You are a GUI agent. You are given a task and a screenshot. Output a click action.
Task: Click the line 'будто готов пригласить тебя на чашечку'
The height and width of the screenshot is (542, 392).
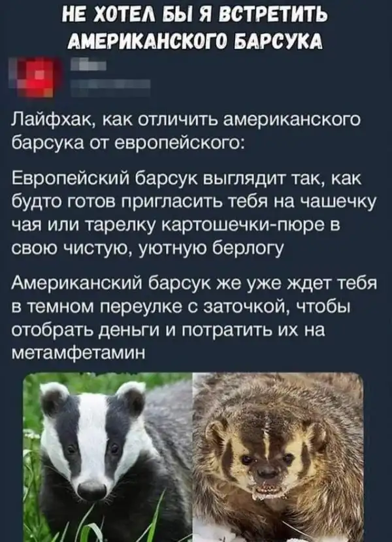point(193,202)
